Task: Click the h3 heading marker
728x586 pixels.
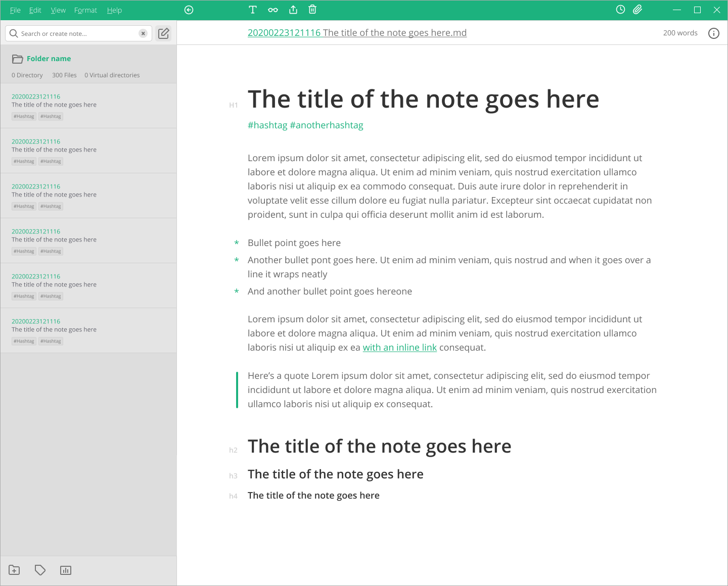Action: pyautogui.click(x=233, y=476)
